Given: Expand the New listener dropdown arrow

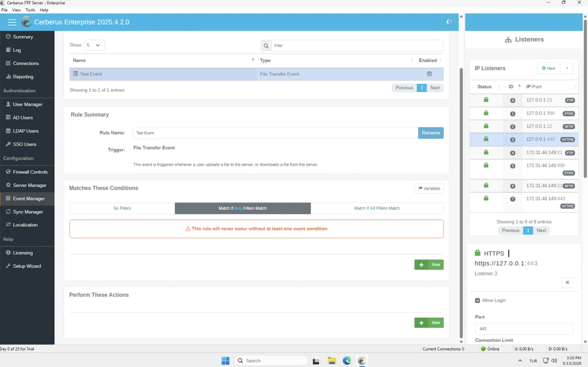Looking at the screenshot, I should tap(567, 69).
